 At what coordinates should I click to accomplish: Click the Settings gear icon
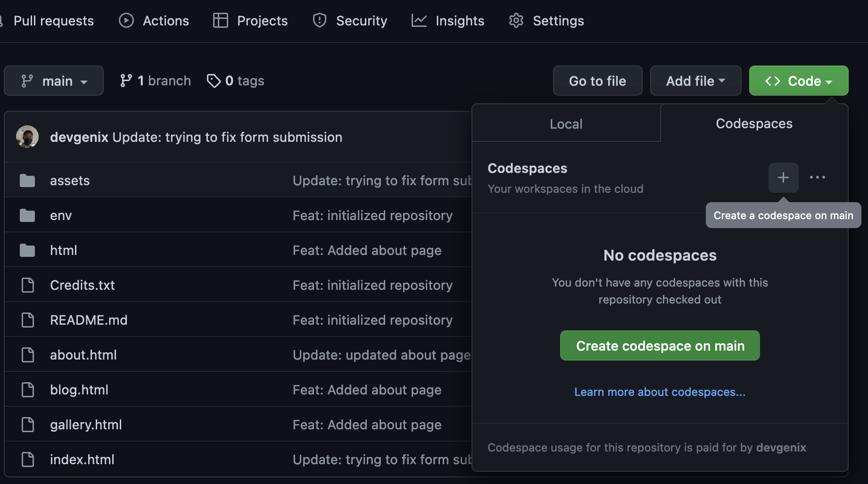click(x=516, y=21)
